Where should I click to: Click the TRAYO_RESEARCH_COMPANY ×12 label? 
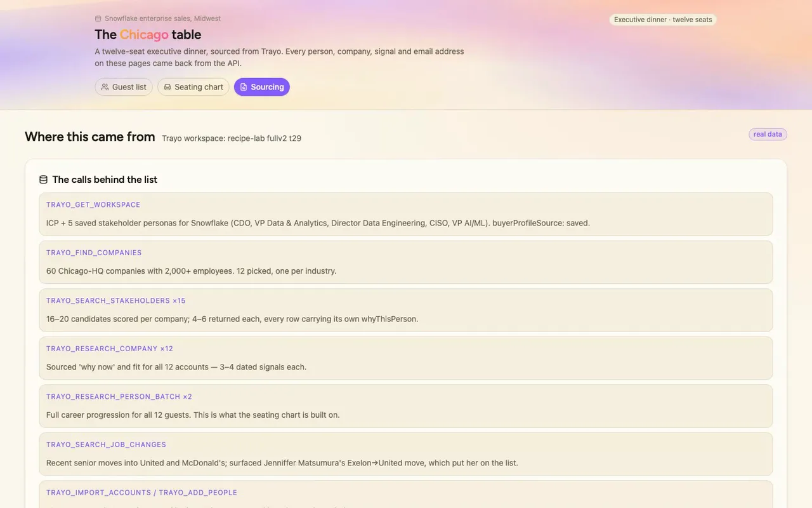[x=110, y=349]
